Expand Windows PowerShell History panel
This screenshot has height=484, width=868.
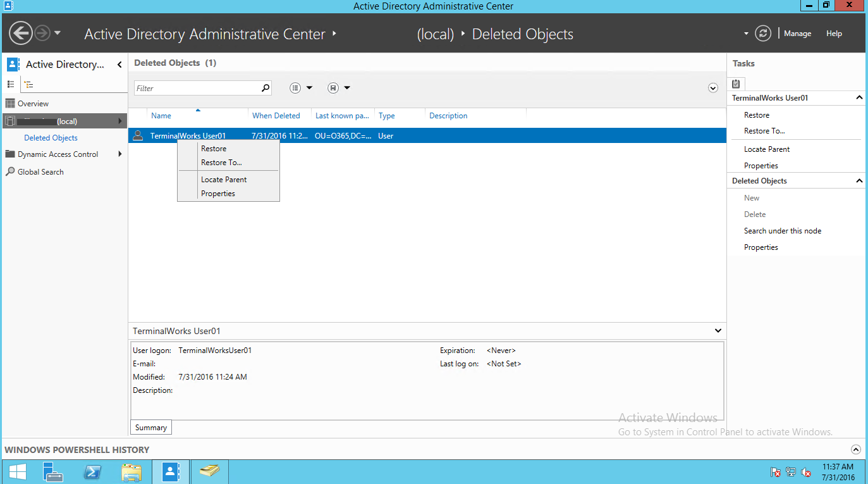pyautogui.click(x=856, y=450)
